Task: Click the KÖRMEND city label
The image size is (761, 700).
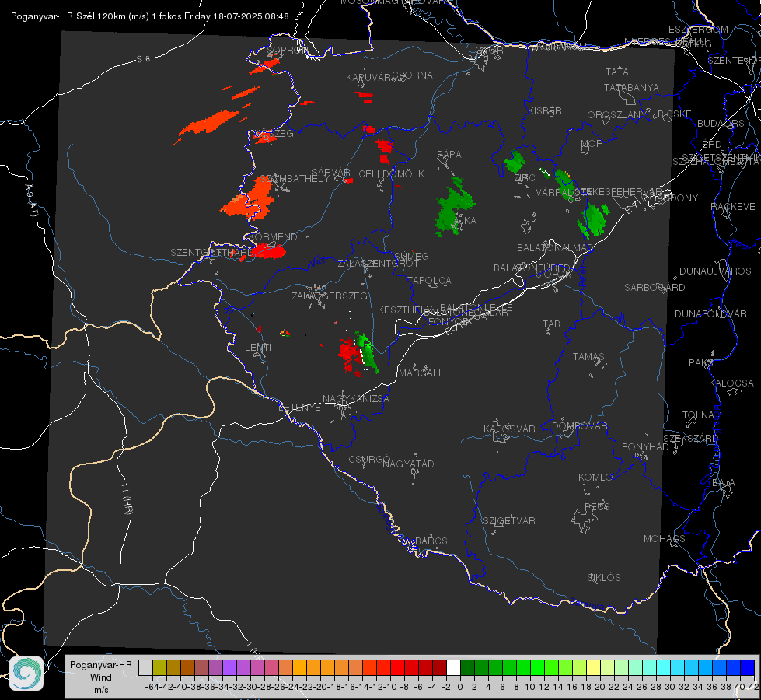Action: tap(272, 237)
